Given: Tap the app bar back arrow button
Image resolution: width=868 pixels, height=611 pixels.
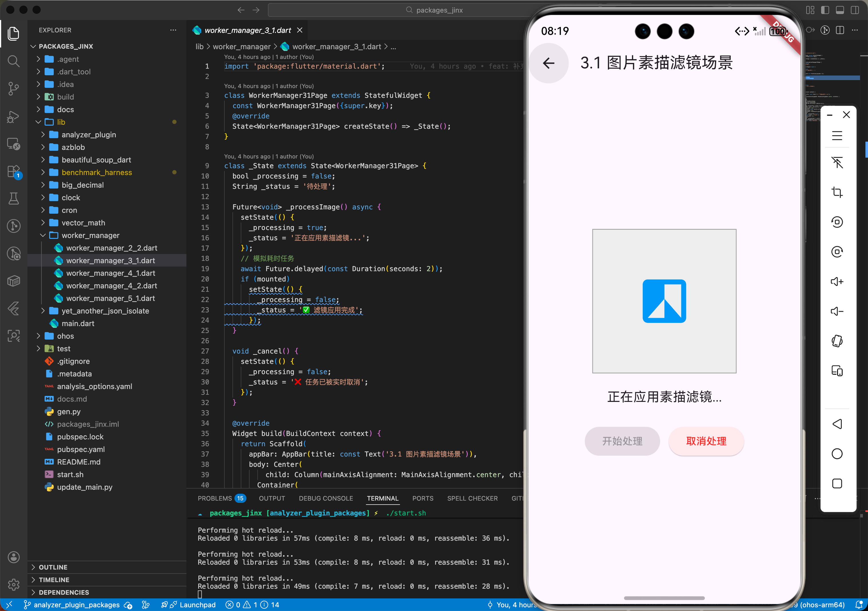Looking at the screenshot, I should (549, 63).
